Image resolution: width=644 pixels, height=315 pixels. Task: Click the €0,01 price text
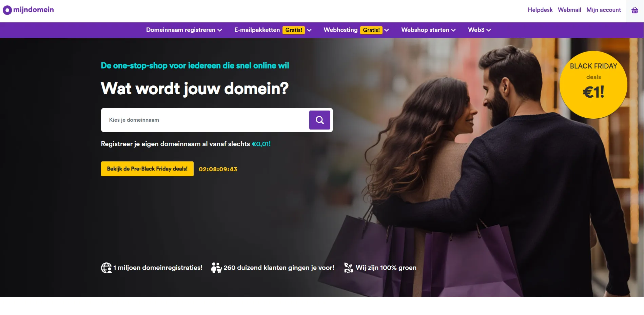tap(261, 144)
